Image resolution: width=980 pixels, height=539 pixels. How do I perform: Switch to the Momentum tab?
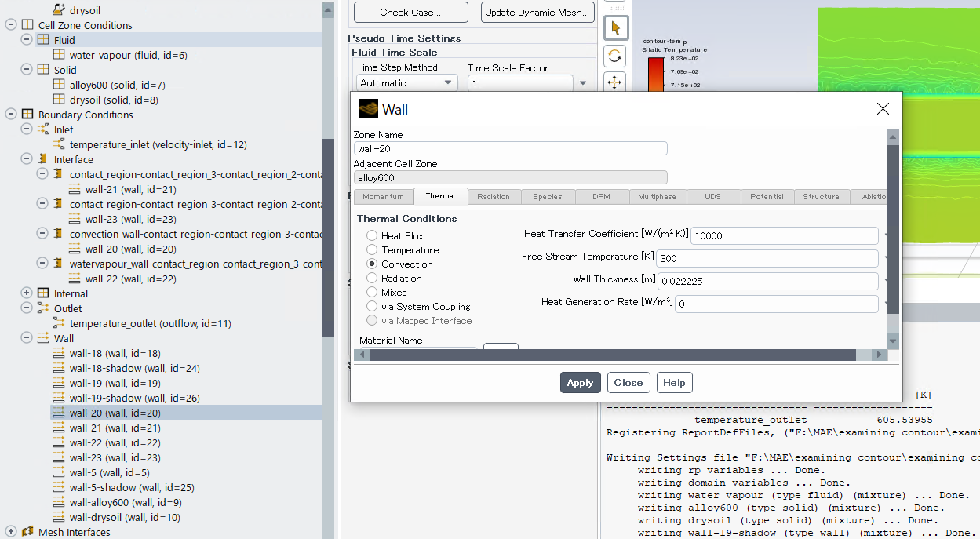383,196
